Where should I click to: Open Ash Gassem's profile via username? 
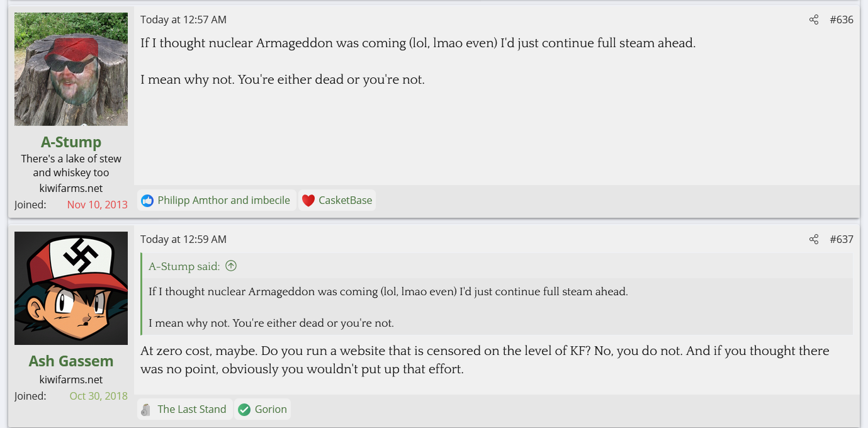tap(71, 361)
